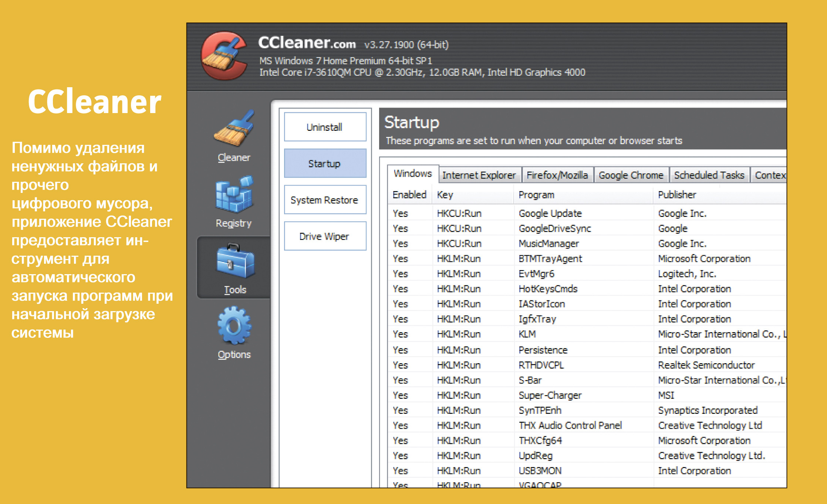The image size is (827, 504).
Task: Sort list by Program column header
Action: pos(536,195)
